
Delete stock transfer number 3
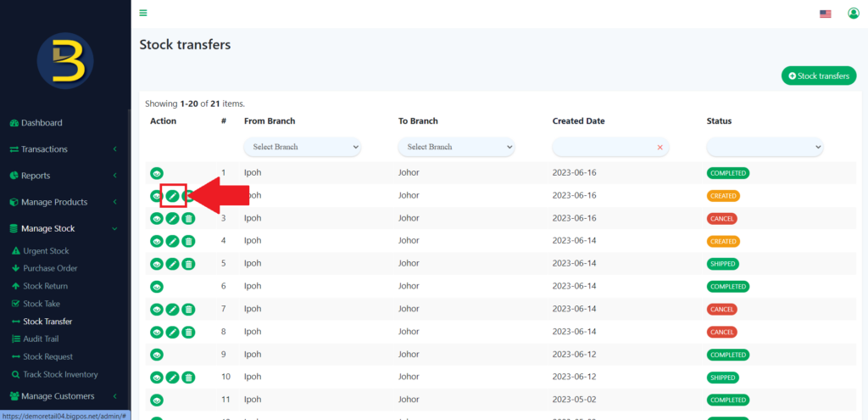[188, 219]
